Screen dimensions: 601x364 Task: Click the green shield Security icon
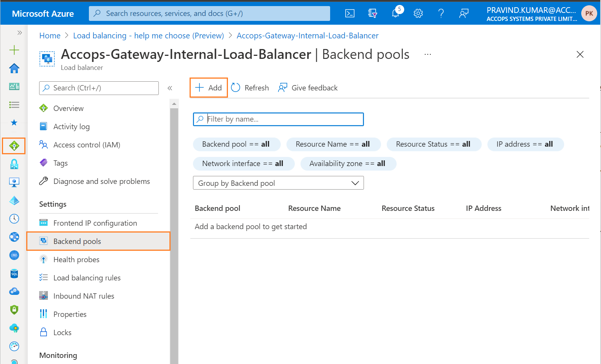pyautogui.click(x=14, y=310)
